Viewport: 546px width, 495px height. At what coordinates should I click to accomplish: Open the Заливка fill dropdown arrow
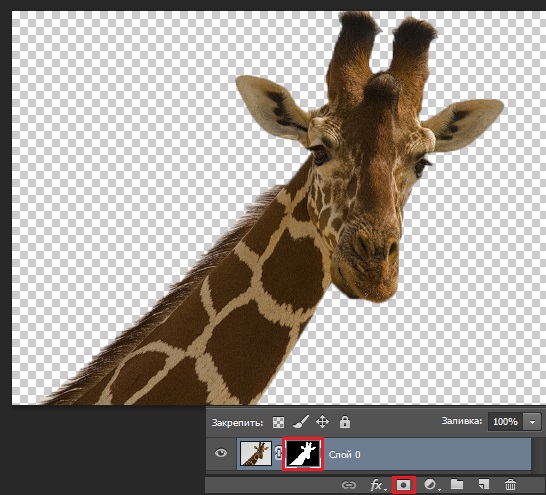[532, 422]
